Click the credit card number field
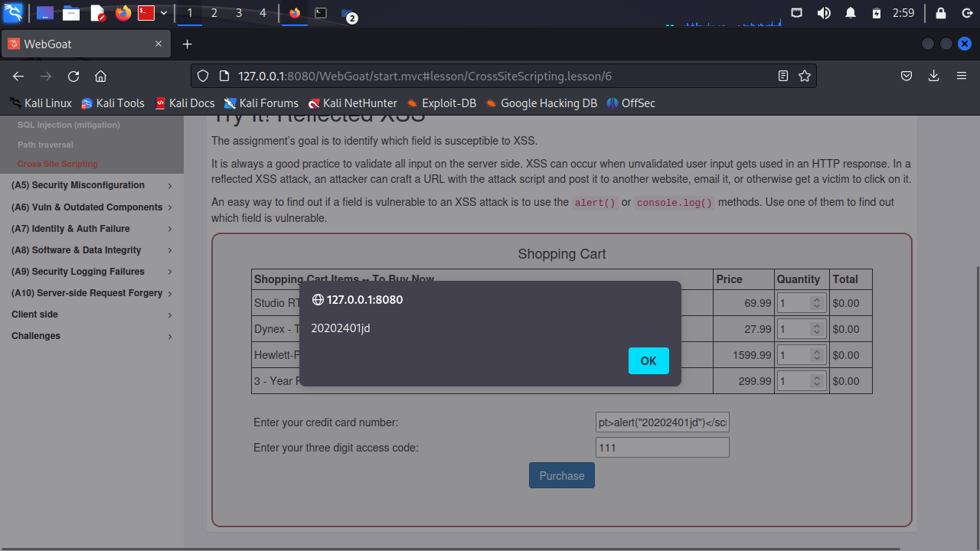 click(662, 422)
